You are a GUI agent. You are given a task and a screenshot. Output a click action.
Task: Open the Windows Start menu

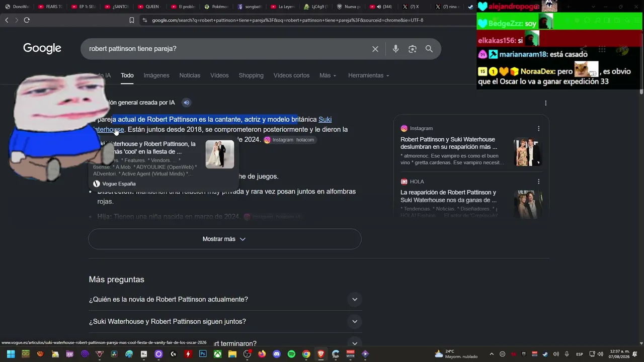[x=11, y=354]
